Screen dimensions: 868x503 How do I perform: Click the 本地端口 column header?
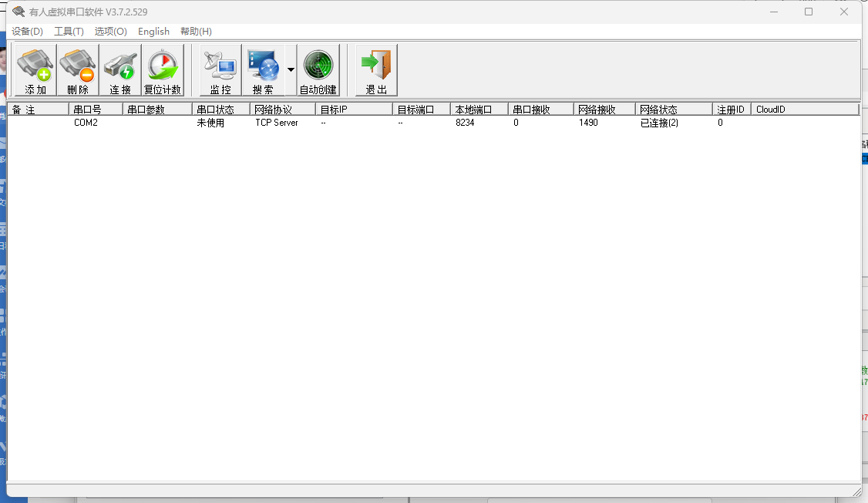pos(479,110)
